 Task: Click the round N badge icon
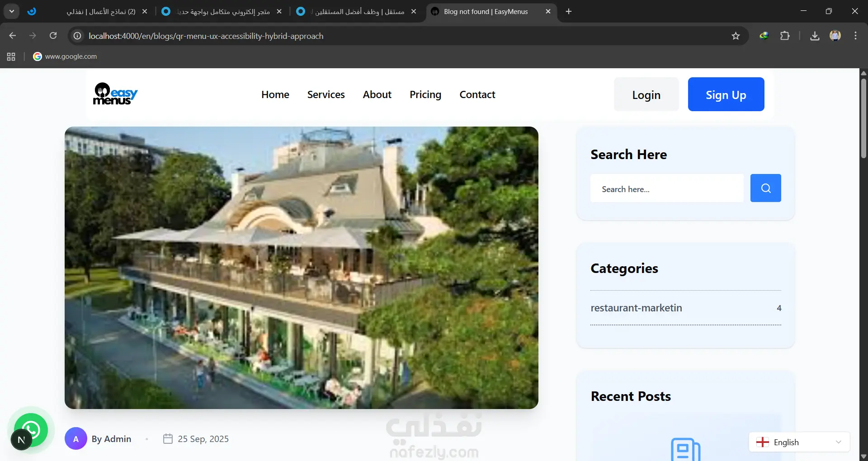point(21,440)
